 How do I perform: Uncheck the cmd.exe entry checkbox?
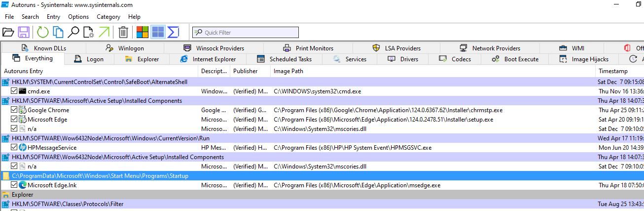point(14,91)
